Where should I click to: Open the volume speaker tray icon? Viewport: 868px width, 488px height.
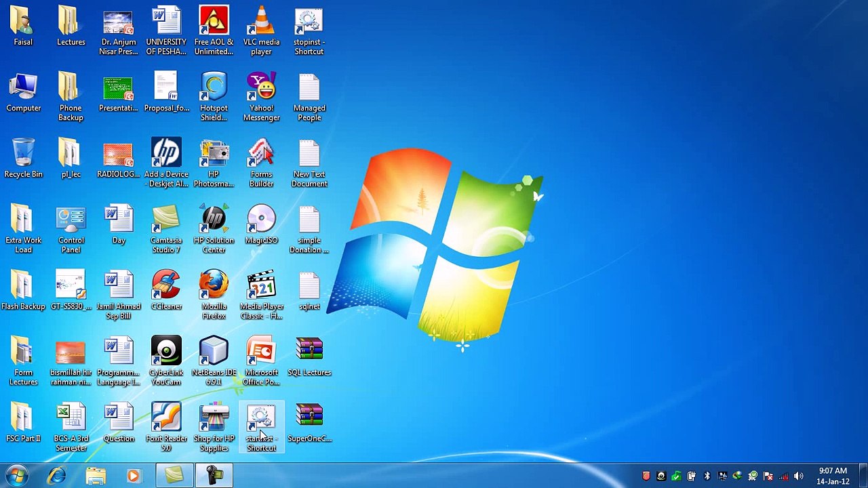(798, 476)
